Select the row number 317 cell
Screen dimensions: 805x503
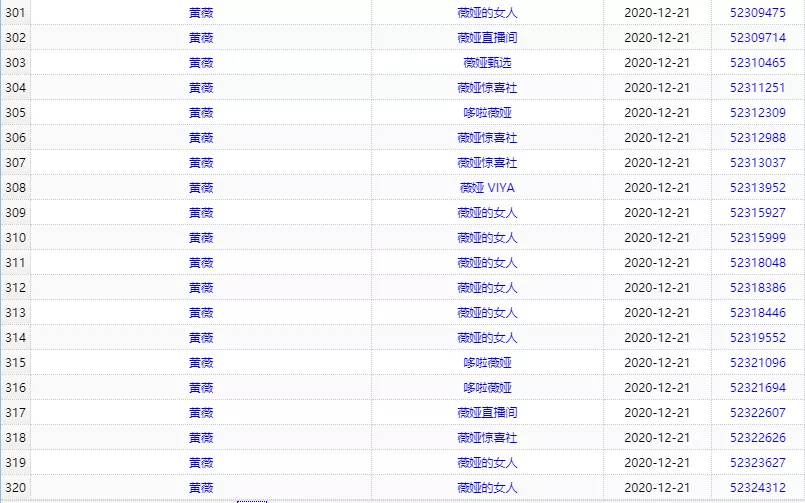(x=15, y=413)
